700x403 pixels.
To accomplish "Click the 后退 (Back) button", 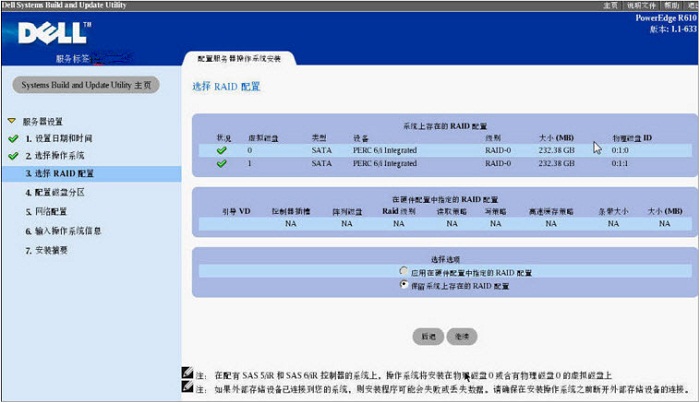I will click(x=428, y=337).
